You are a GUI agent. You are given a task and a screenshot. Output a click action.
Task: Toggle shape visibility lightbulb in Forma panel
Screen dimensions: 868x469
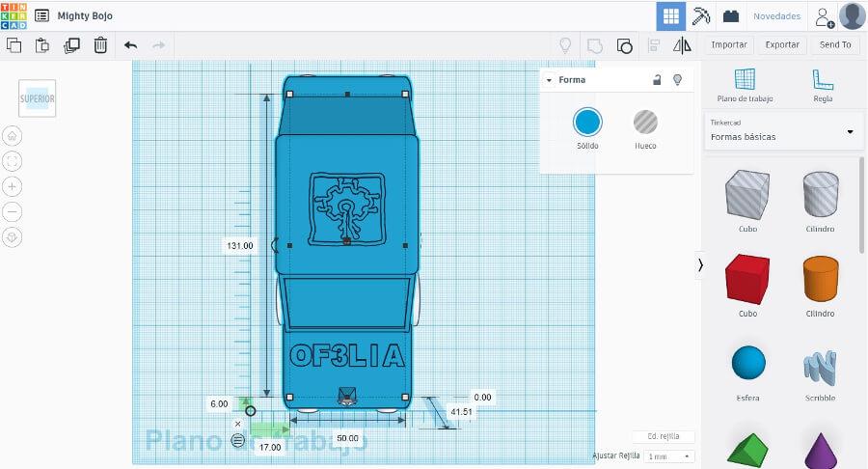pos(677,80)
